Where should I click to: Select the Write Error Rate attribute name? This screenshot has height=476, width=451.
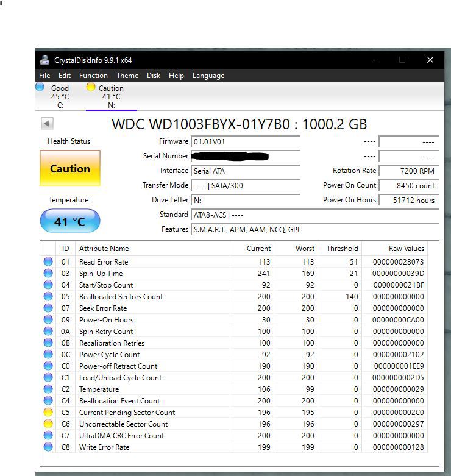[x=104, y=447]
